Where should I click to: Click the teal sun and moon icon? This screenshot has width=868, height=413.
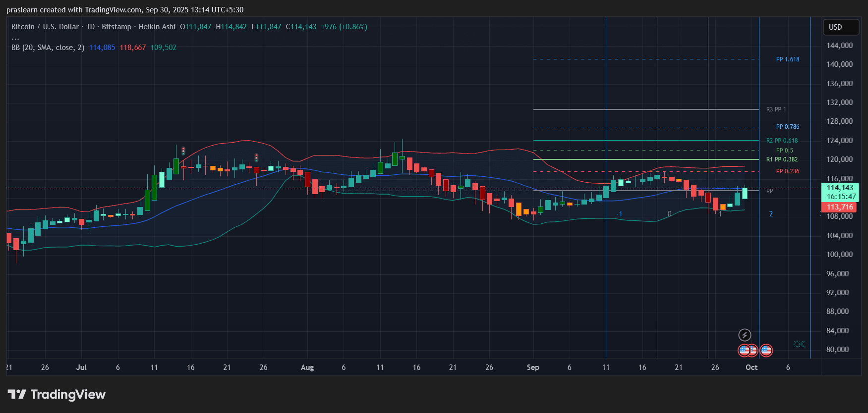(799, 344)
